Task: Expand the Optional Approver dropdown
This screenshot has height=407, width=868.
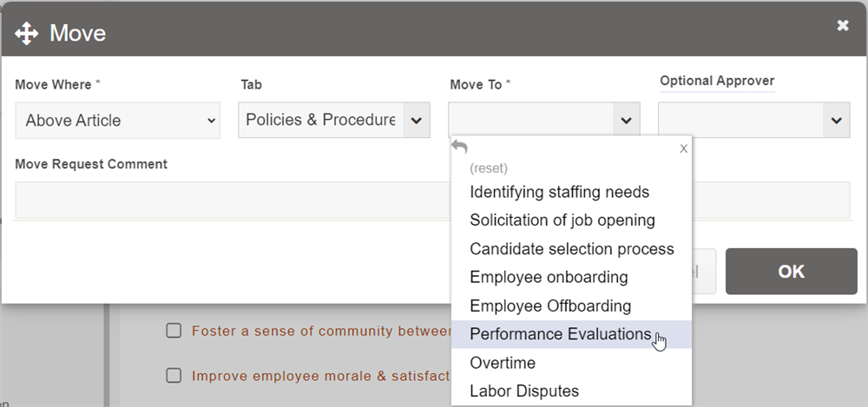Action: tap(836, 120)
